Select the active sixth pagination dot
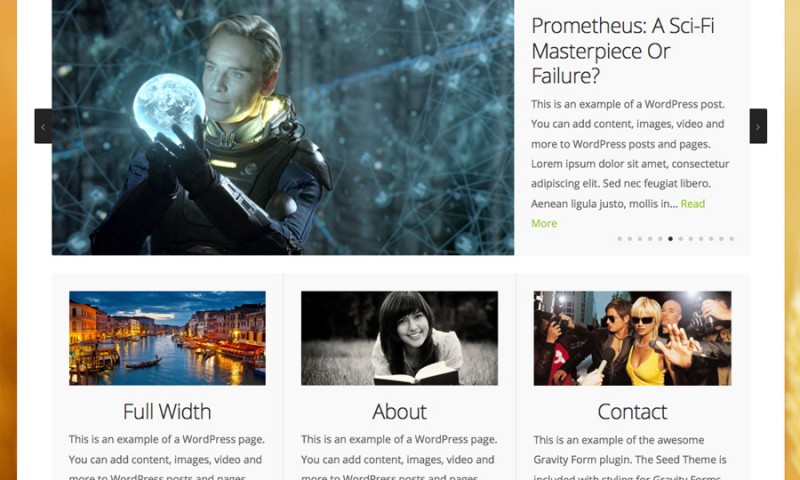This screenshot has height=480, width=800. (x=670, y=239)
